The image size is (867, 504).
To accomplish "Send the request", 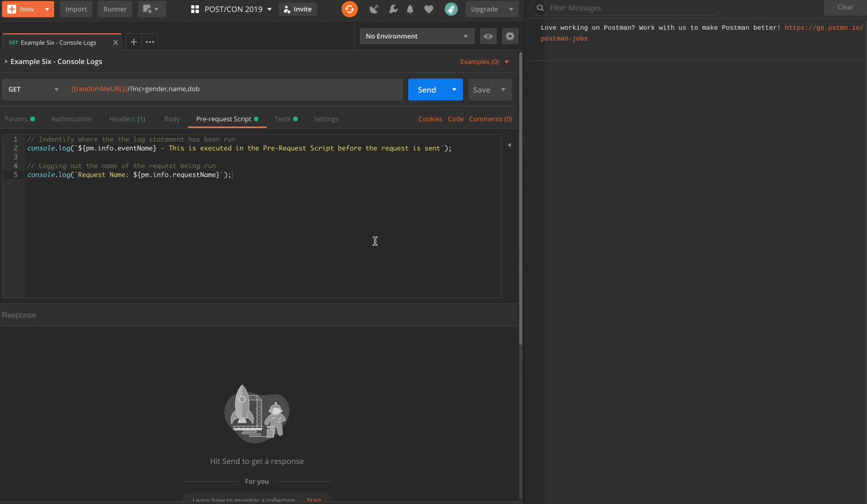I will pos(427,90).
